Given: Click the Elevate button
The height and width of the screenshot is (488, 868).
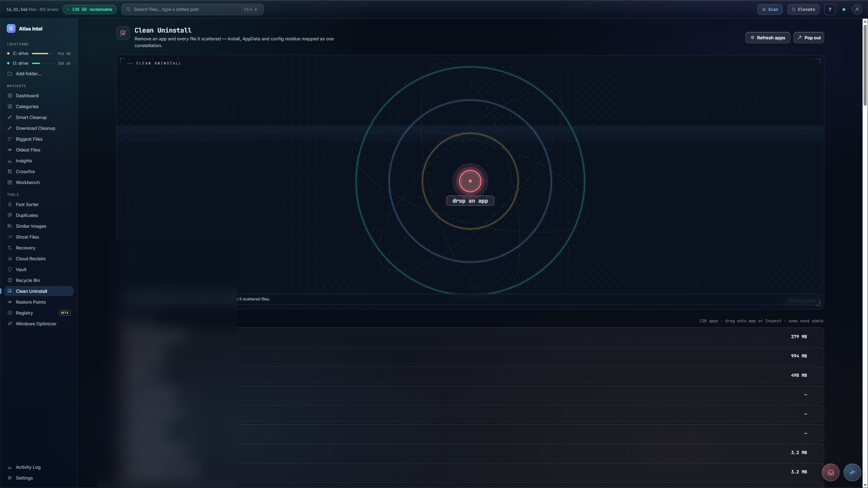Looking at the screenshot, I should (803, 9).
